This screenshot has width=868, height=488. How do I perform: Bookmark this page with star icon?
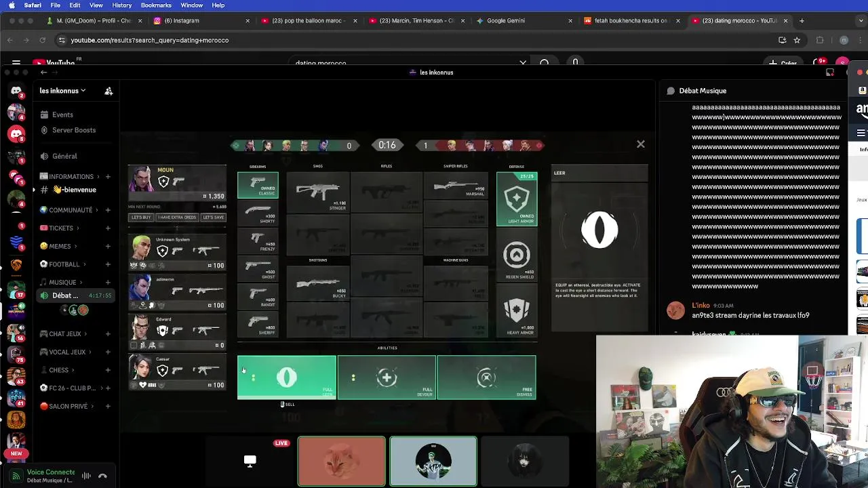tap(797, 40)
